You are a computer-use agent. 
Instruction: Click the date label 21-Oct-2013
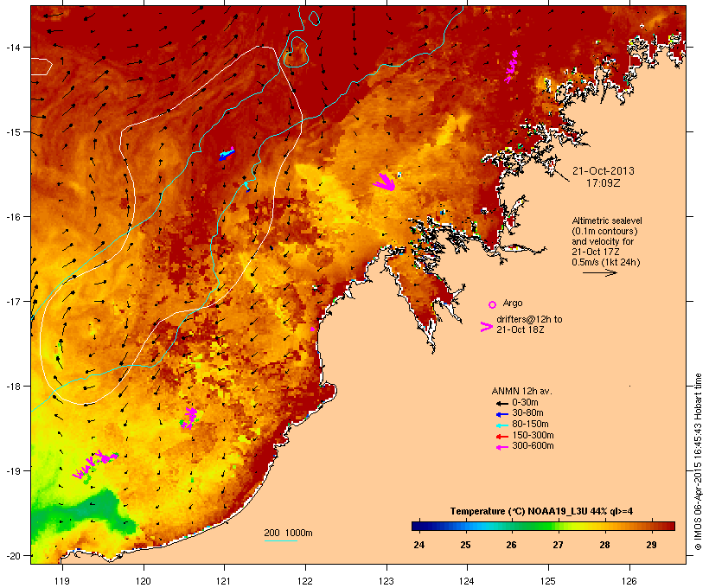pos(604,171)
